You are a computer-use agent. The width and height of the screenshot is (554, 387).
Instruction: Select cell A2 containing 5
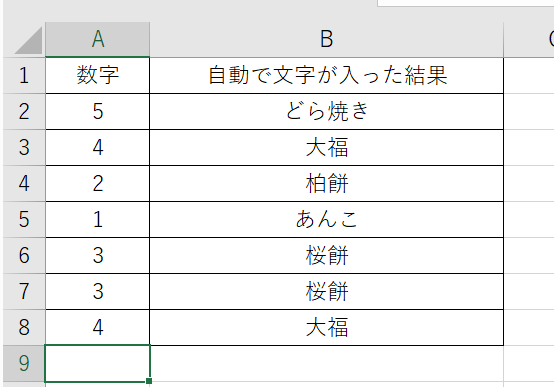[98, 111]
